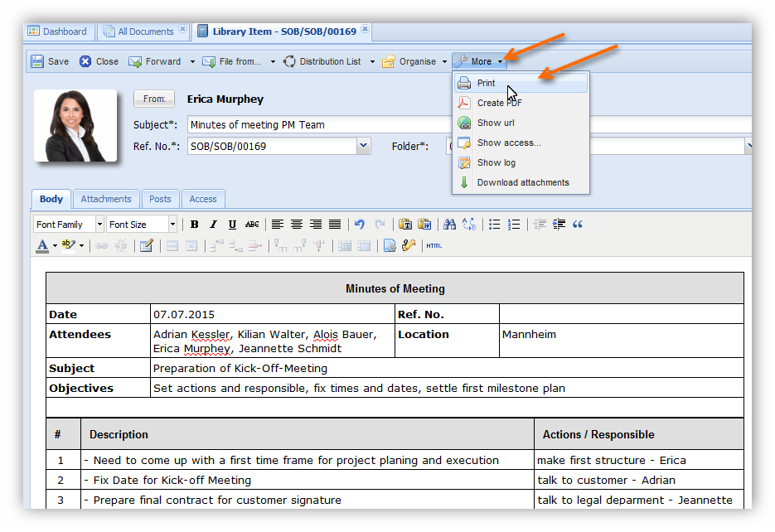Screen dimensions: 775x532
Task: Switch to the Attachments tab
Action: [x=106, y=199]
